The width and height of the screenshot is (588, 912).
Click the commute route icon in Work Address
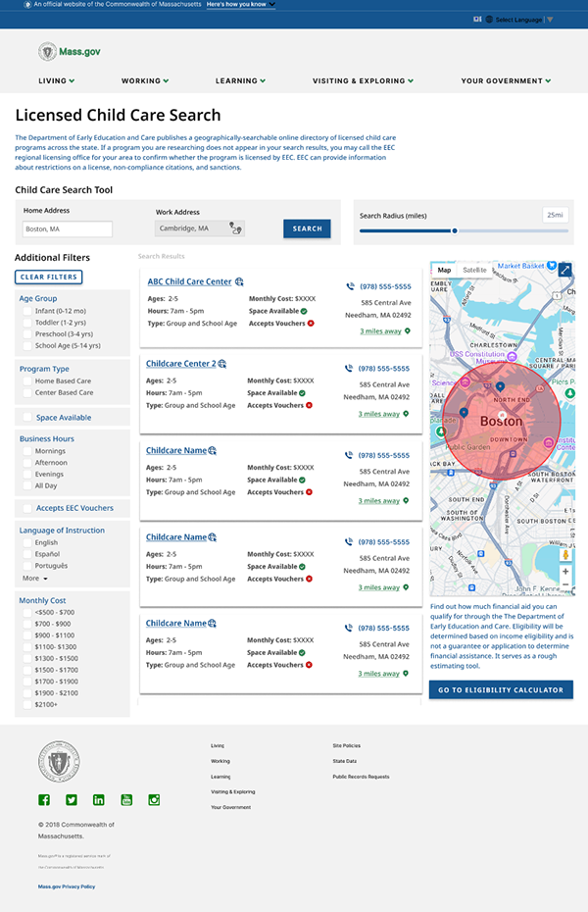(235, 228)
